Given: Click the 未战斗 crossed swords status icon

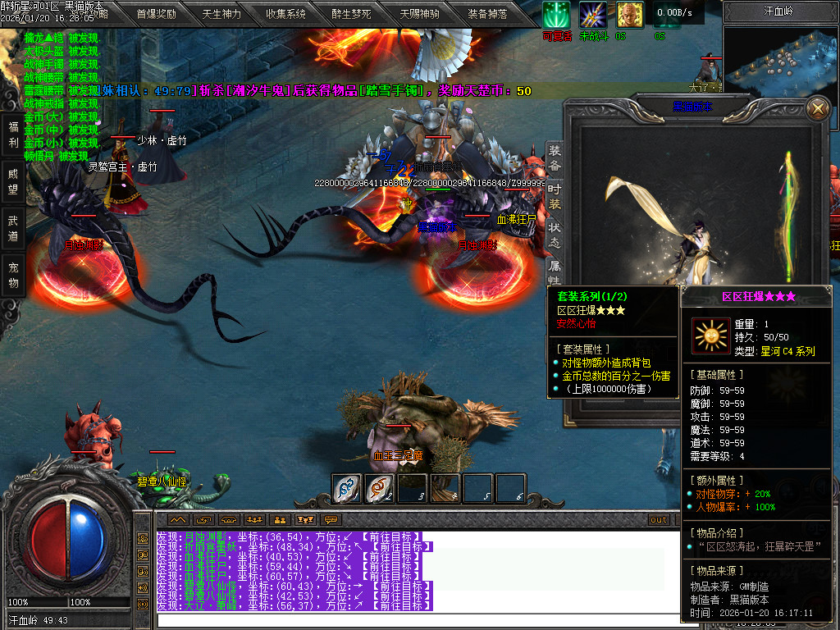Looking at the screenshot, I should coord(593,15).
